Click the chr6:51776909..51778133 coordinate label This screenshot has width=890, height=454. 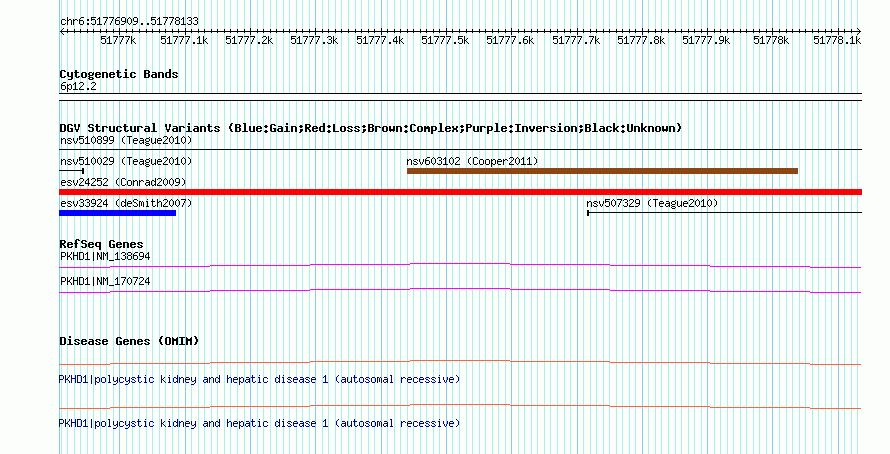129,22
